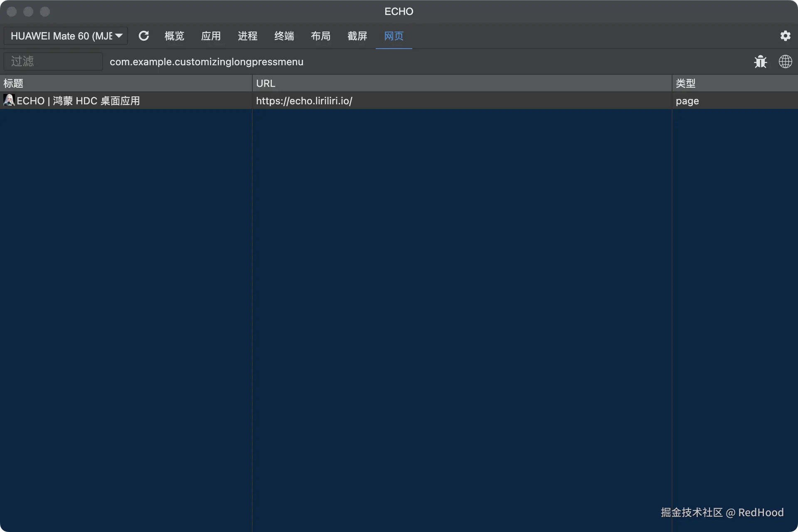Screen dimensions: 798x532
Task: Click the globe icon next to the bug icon
Action: tap(786, 62)
